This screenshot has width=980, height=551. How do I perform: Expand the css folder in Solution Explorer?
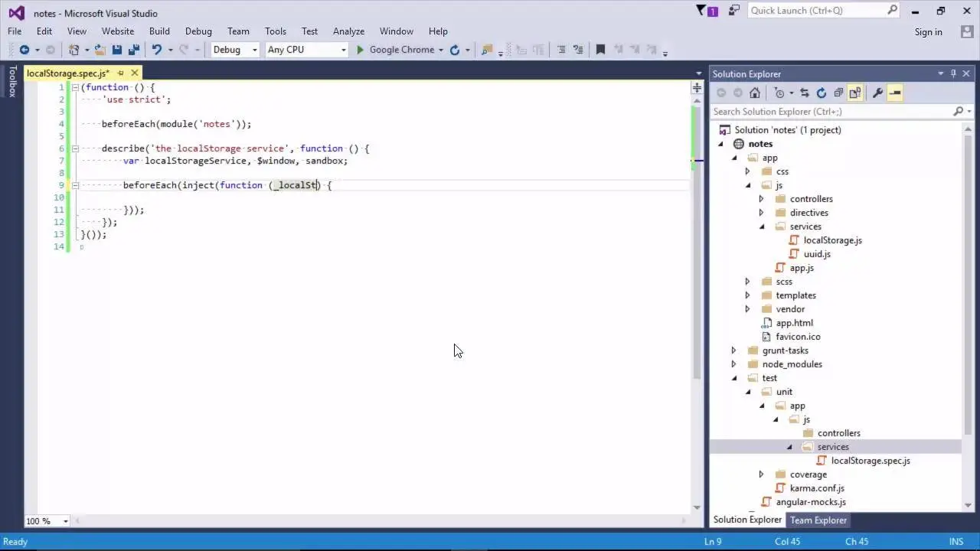pyautogui.click(x=747, y=171)
